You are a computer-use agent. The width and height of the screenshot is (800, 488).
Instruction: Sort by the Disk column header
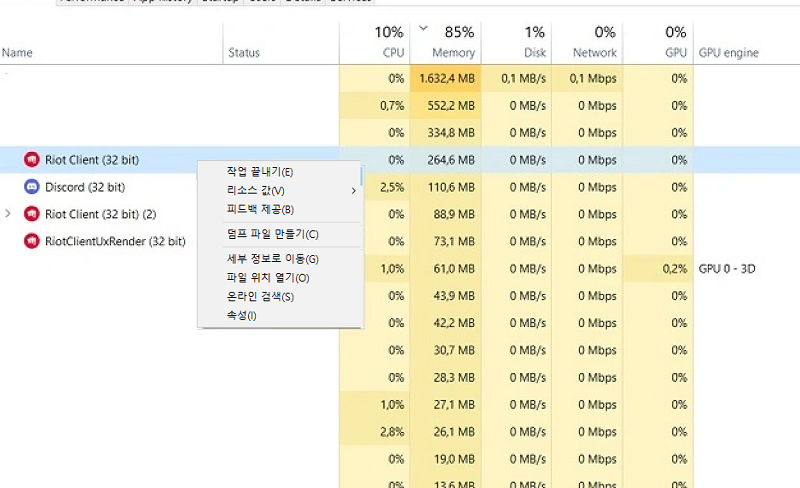535,53
